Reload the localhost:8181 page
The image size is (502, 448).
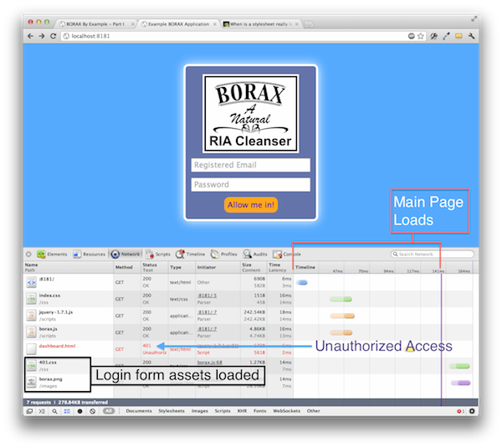point(54,36)
